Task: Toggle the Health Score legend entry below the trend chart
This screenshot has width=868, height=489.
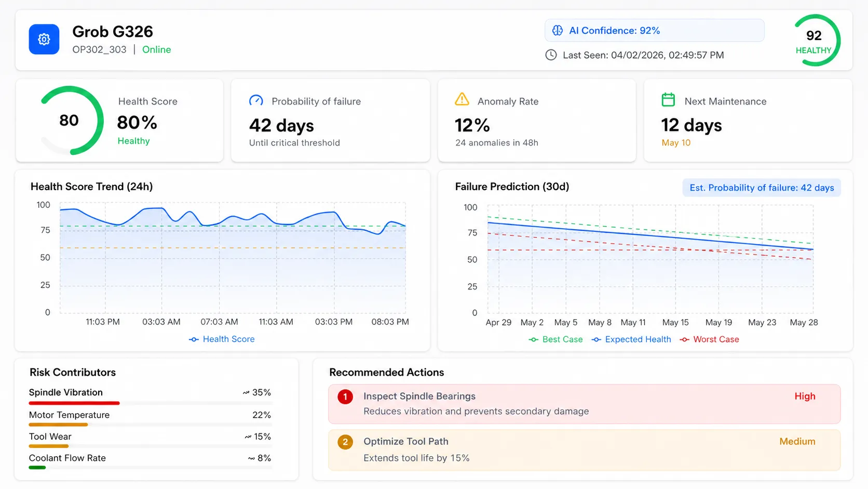Action: click(222, 339)
